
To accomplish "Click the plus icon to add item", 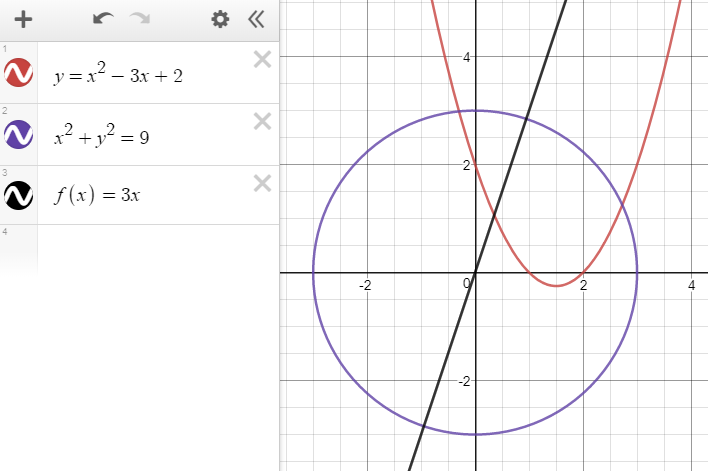I will click(x=23, y=19).
